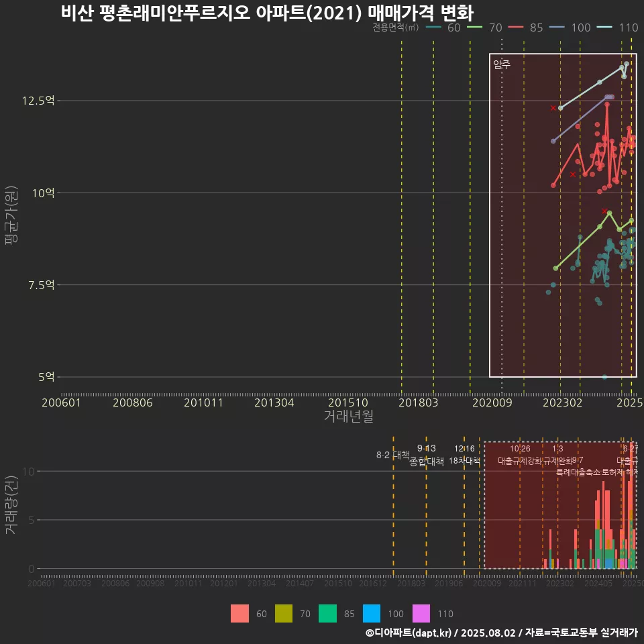
Task: Click the 0 volume axis label
Action: [32, 569]
